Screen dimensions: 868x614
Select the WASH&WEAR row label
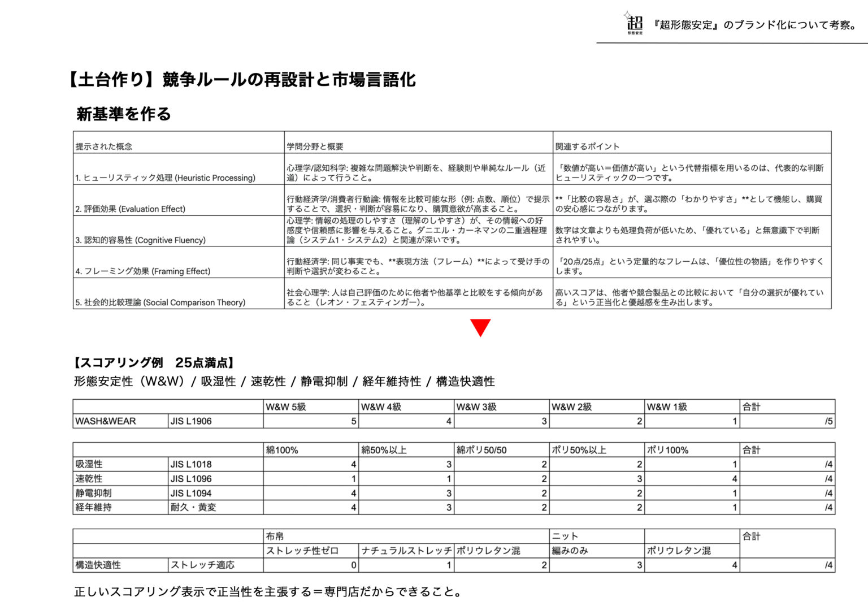(106, 421)
